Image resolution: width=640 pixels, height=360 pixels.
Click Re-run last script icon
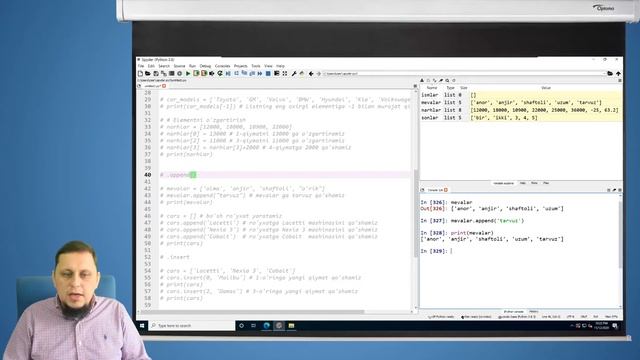pos(220,73)
